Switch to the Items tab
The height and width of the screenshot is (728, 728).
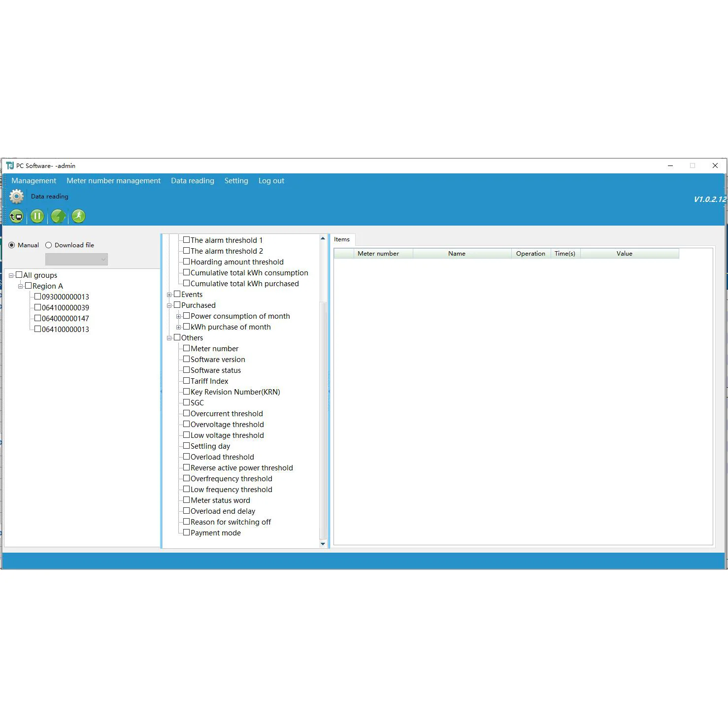click(x=342, y=239)
